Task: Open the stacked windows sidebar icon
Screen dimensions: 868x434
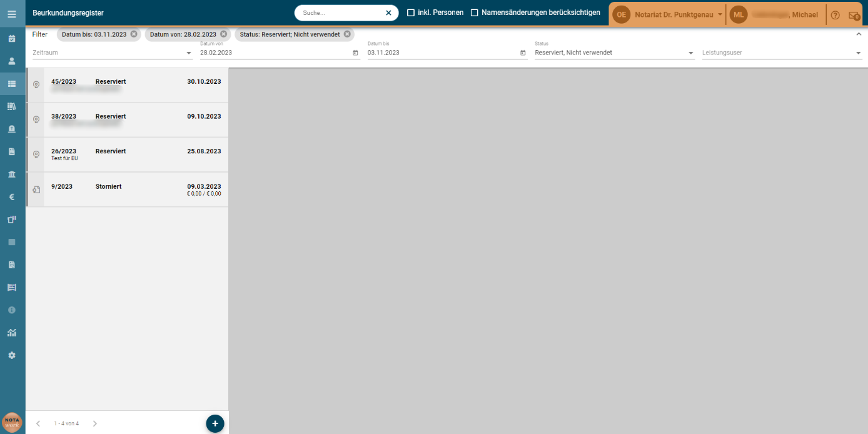Action: click(12, 220)
